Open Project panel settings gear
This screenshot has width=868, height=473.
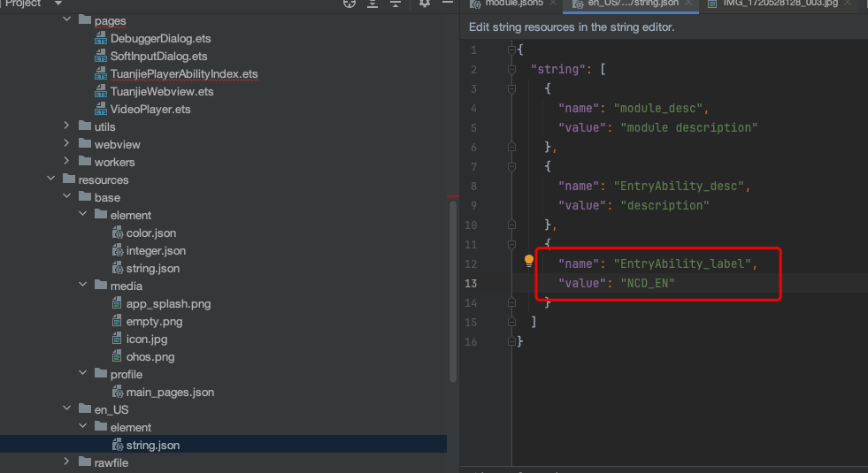[425, 4]
